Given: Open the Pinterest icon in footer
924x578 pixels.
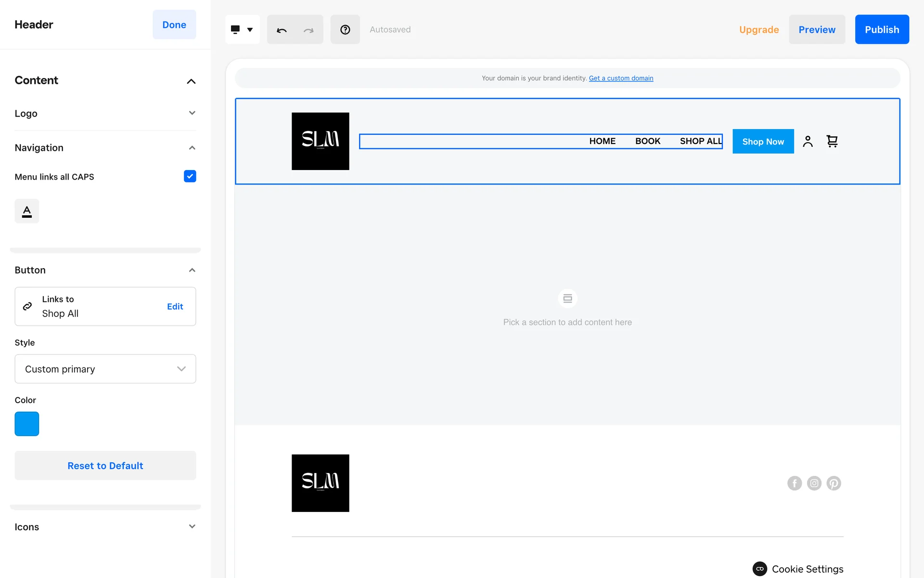Looking at the screenshot, I should (x=834, y=483).
